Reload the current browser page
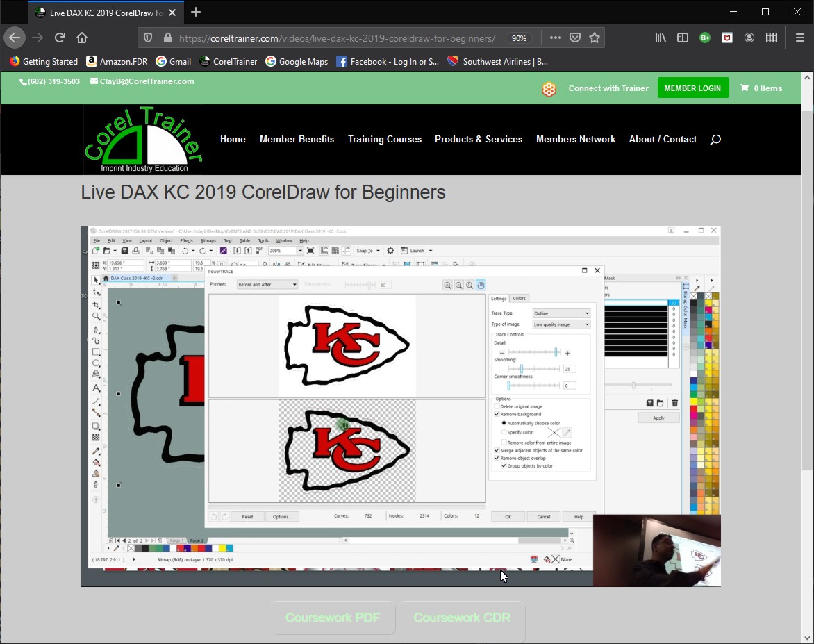Image resolution: width=814 pixels, height=644 pixels. tap(60, 38)
